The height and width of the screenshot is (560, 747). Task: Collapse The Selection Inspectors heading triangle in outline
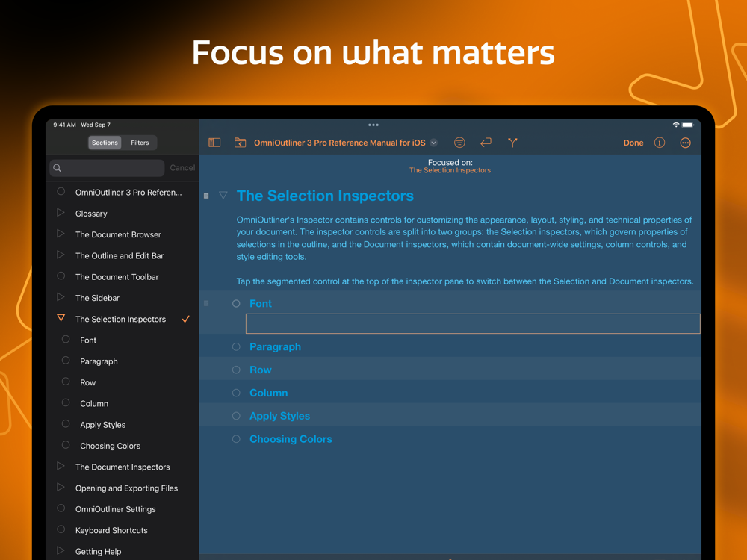(x=223, y=195)
